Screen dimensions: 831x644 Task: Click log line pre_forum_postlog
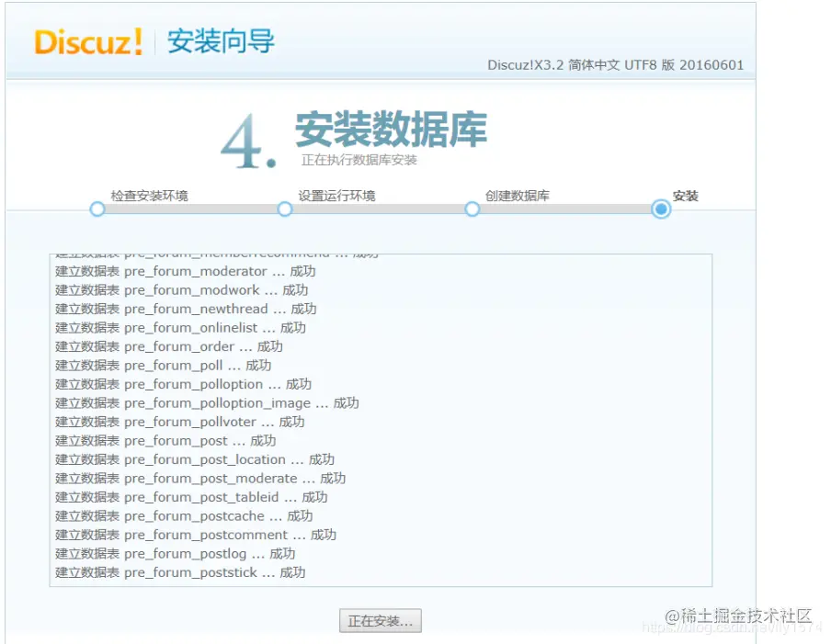[x=176, y=554]
